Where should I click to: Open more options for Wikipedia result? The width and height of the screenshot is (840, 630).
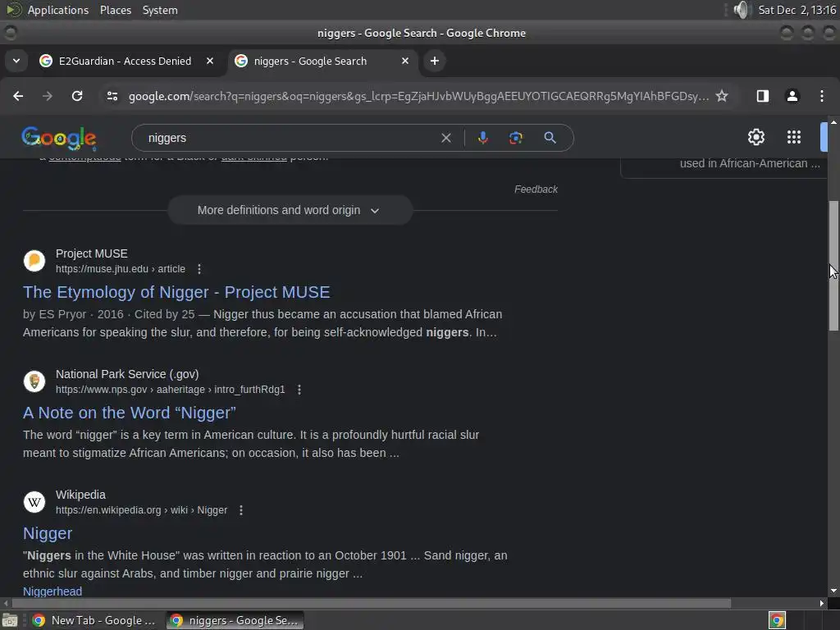pos(241,510)
